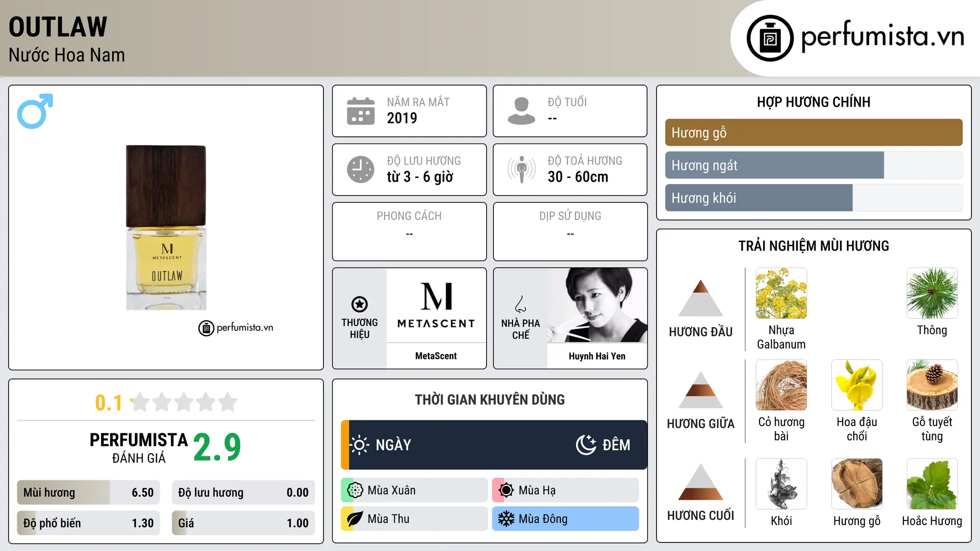Click the user rating value 0.1
This screenshot has height=551, width=980.
[x=109, y=403]
